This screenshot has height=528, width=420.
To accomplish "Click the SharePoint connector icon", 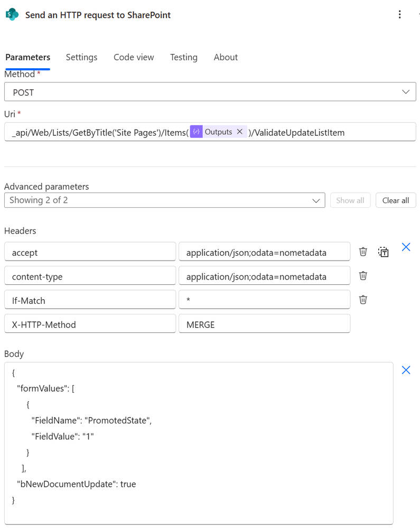I will click(12, 15).
